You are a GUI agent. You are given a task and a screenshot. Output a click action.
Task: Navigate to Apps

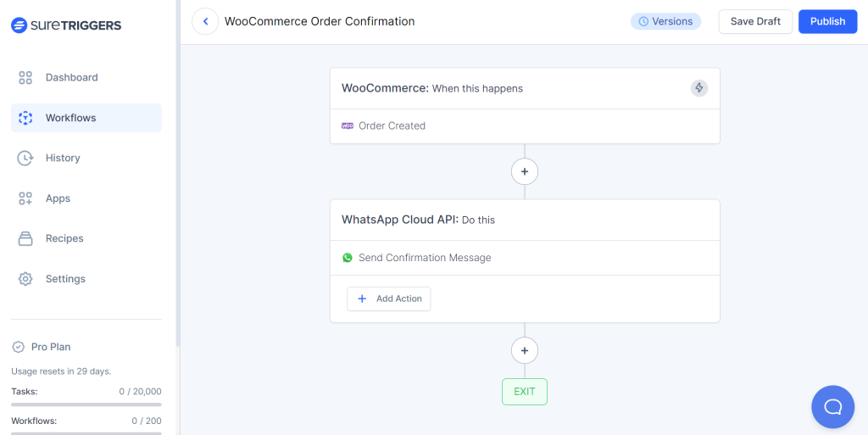[58, 198]
